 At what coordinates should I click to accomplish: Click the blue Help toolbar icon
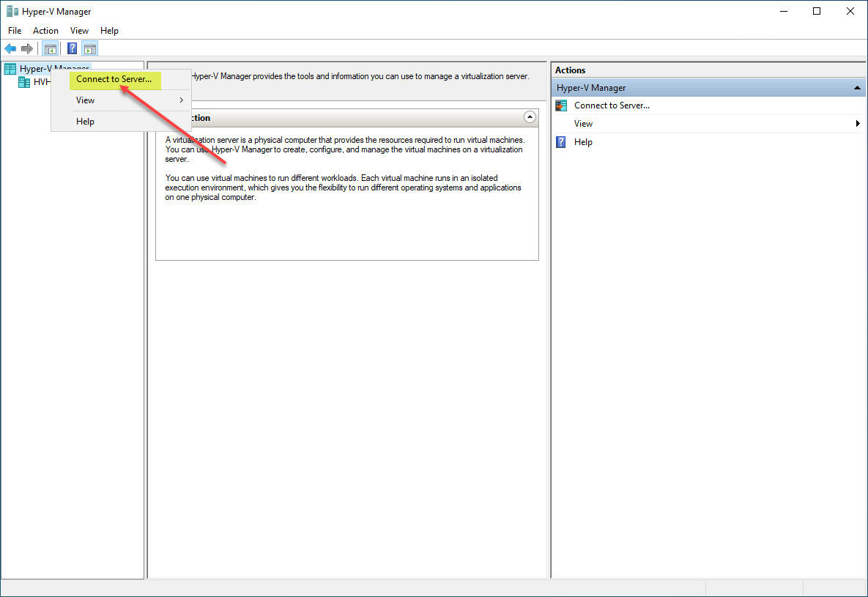pyautogui.click(x=72, y=49)
